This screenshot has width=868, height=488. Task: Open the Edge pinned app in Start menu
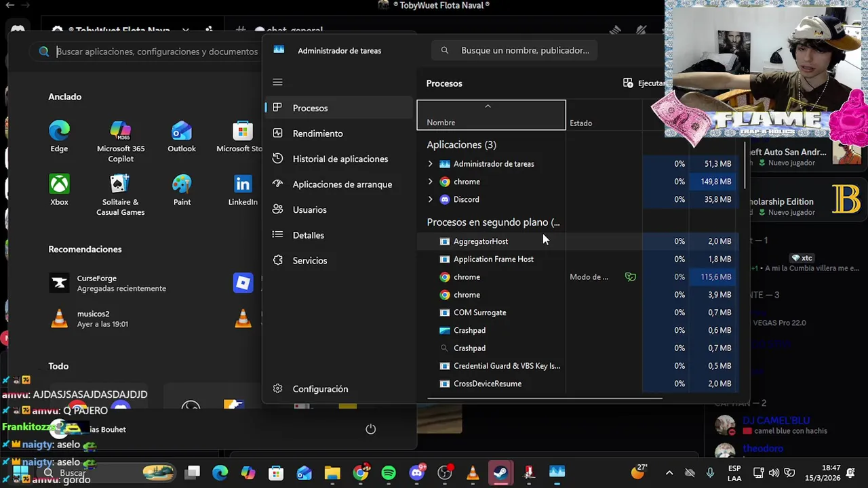pyautogui.click(x=59, y=136)
